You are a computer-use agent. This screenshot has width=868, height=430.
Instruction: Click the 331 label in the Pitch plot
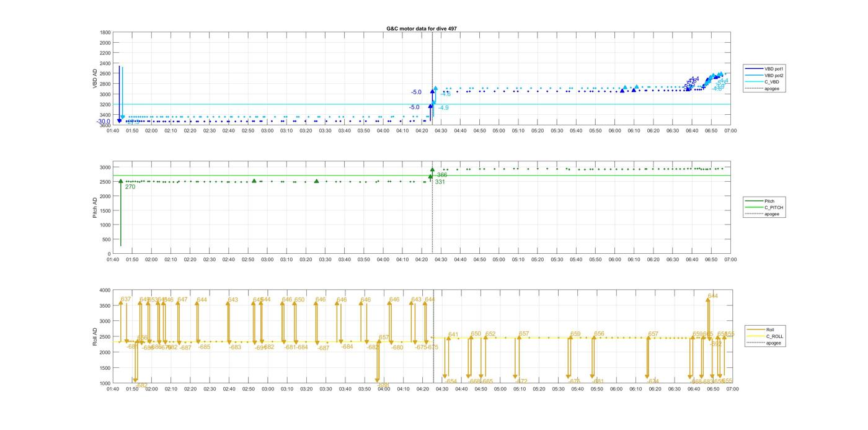(440, 182)
